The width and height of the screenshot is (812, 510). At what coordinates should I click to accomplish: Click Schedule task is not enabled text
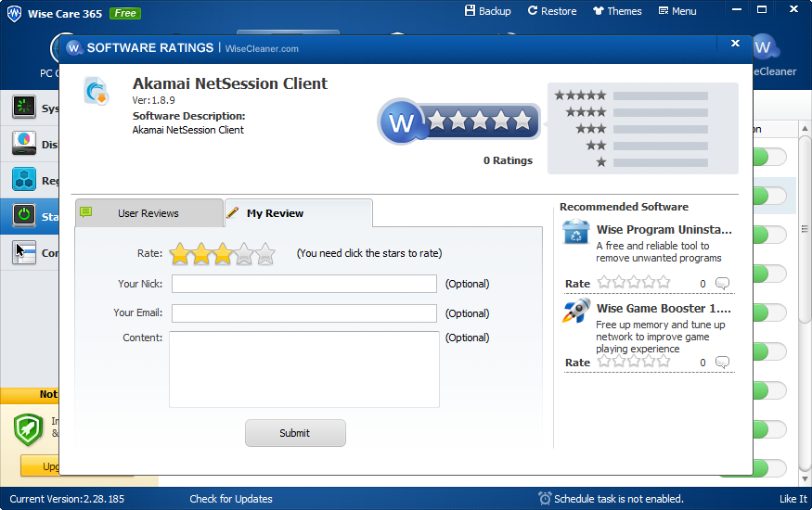[619, 499]
